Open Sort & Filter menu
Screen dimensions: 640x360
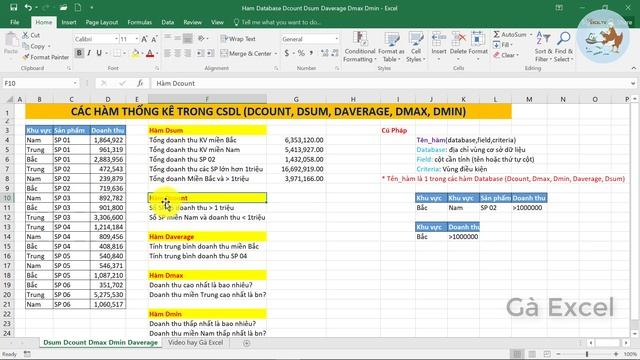click(x=543, y=47)
